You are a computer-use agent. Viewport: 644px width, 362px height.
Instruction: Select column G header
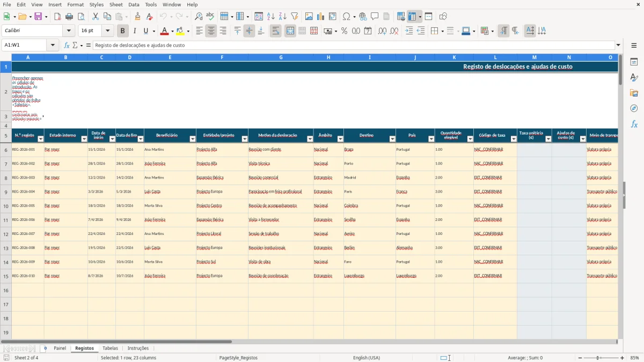tap(281, 57)
